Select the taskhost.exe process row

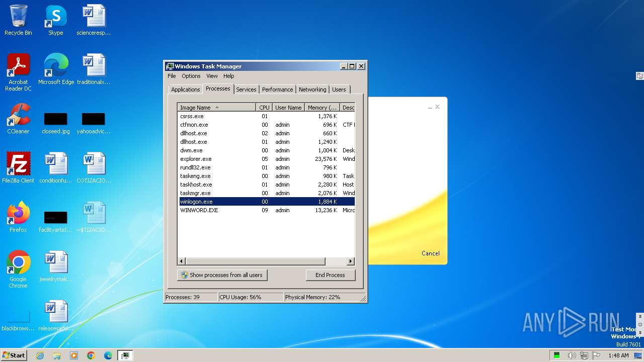click(266, 185)
